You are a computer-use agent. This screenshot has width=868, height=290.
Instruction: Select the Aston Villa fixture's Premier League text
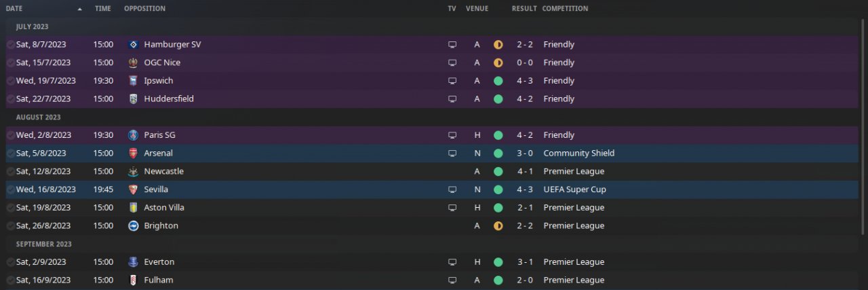tap(573, 208)
